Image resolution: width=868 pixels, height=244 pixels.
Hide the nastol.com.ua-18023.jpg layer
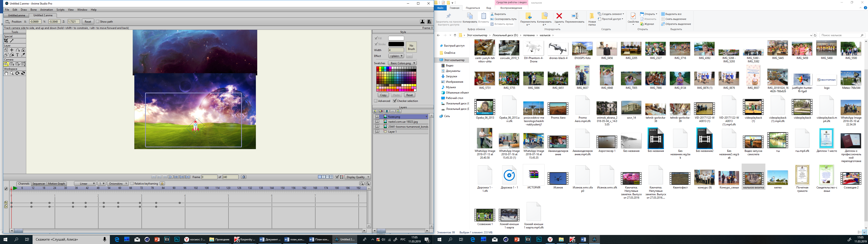coord(377,122)
